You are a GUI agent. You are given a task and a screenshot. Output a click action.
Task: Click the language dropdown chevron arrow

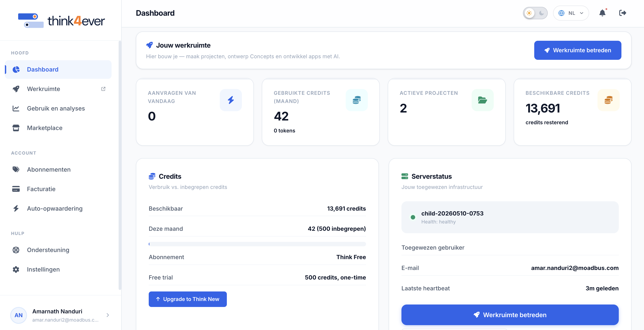coord(582,13)
